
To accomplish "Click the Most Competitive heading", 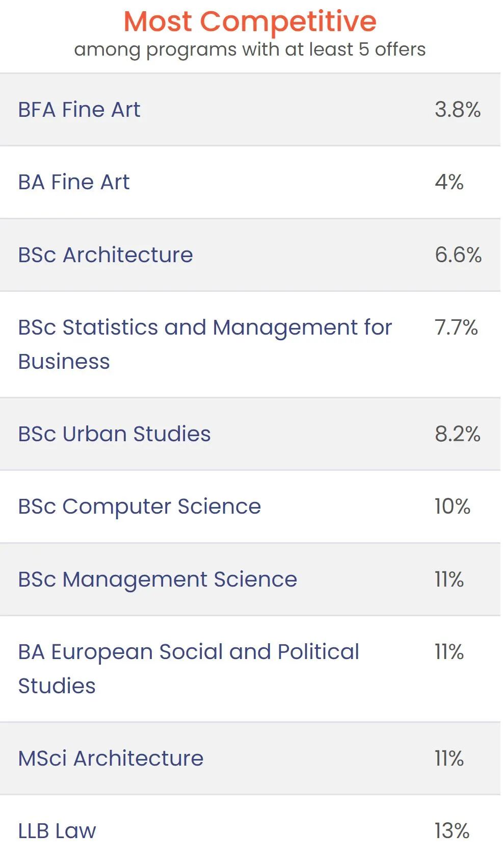I will tap(250, 21).
